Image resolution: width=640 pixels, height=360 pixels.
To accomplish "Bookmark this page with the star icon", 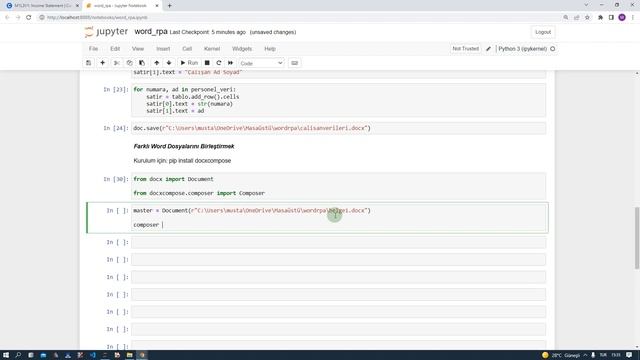I will pos(587,18).
